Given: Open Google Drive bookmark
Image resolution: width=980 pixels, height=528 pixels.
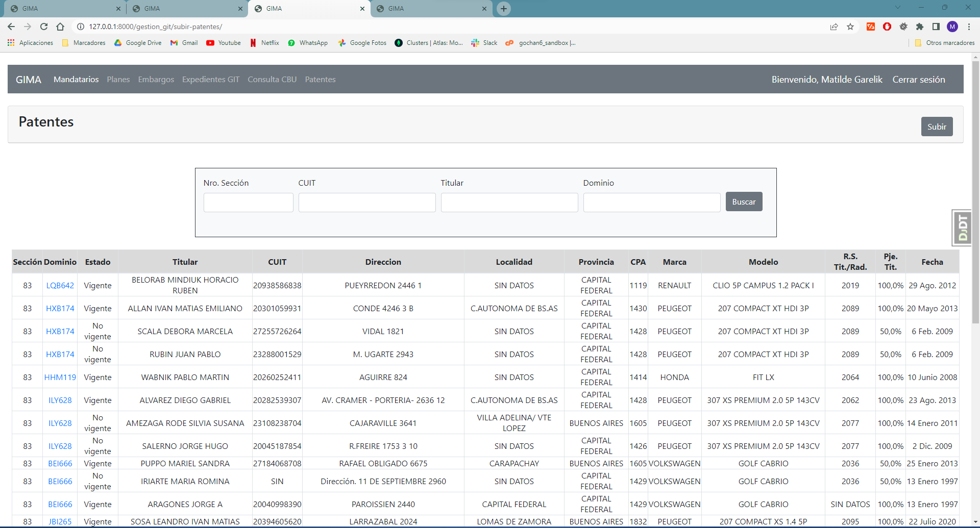Looking at the screenshot, I should pyautogui.click(x=138, y=43).
